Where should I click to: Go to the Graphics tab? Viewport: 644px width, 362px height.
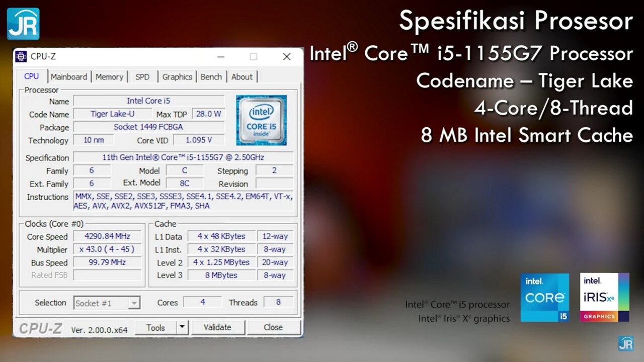(177, 77)
